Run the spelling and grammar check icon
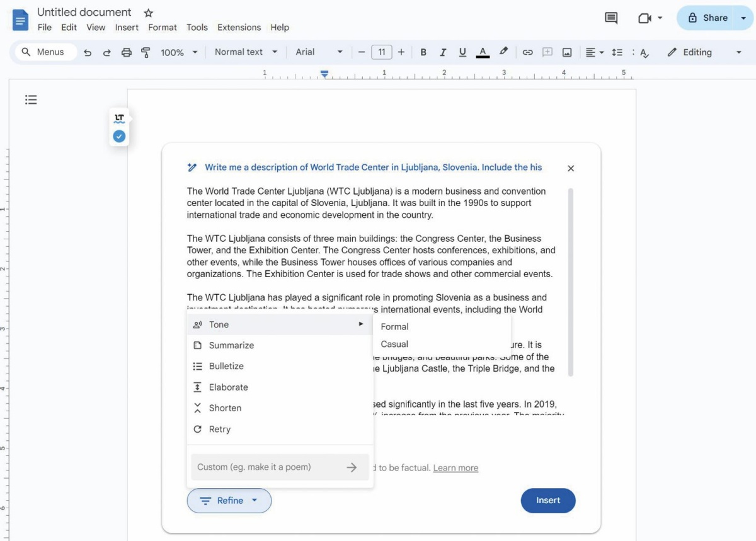Screen dimensions: 756x541 tap(644, 52)
